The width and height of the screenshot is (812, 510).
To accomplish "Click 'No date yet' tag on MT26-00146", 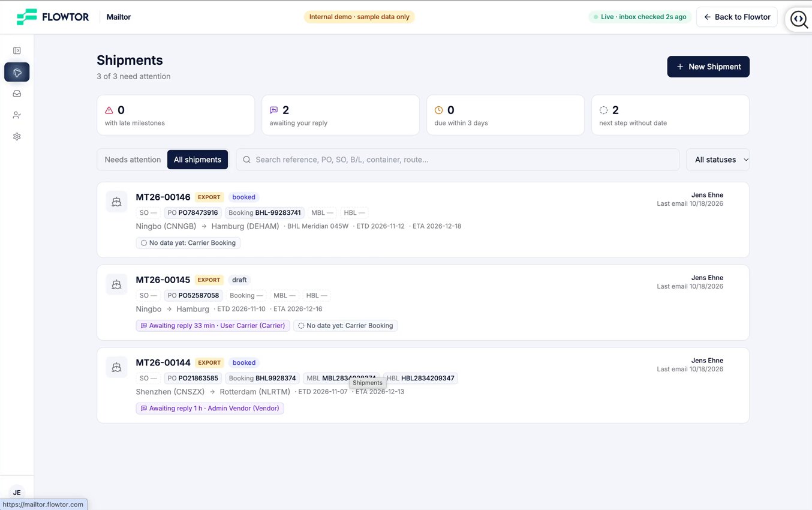I will [188, 242].
